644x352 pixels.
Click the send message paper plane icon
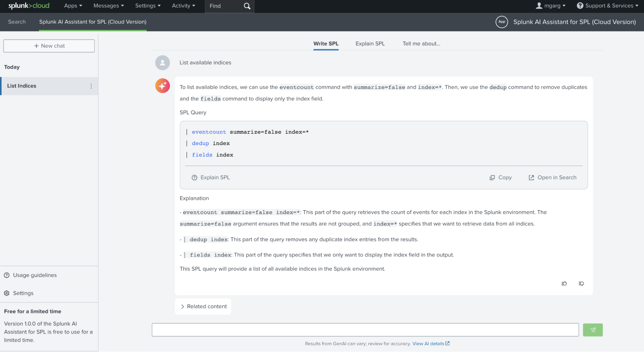pos(592,330)
